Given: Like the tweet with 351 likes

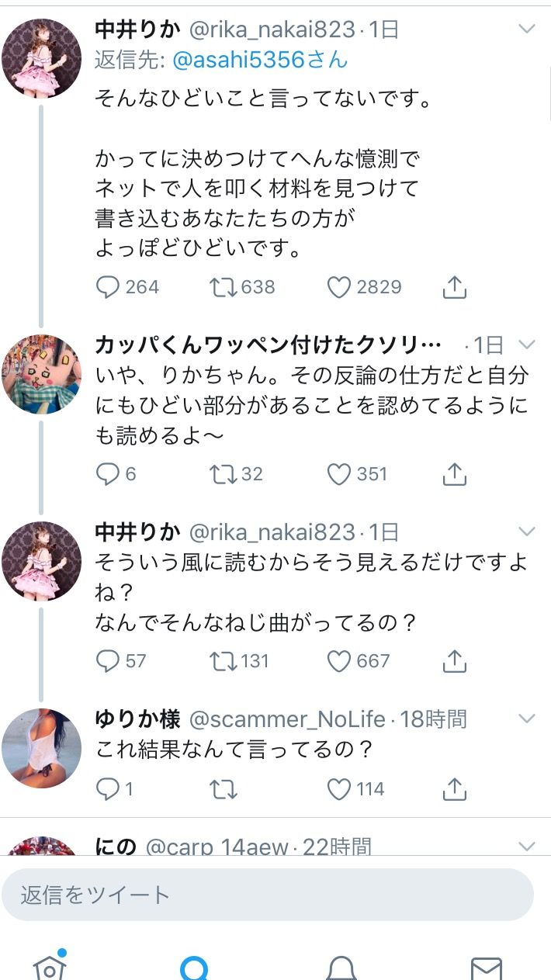Looking at the screenshot, I should point(339,474).
